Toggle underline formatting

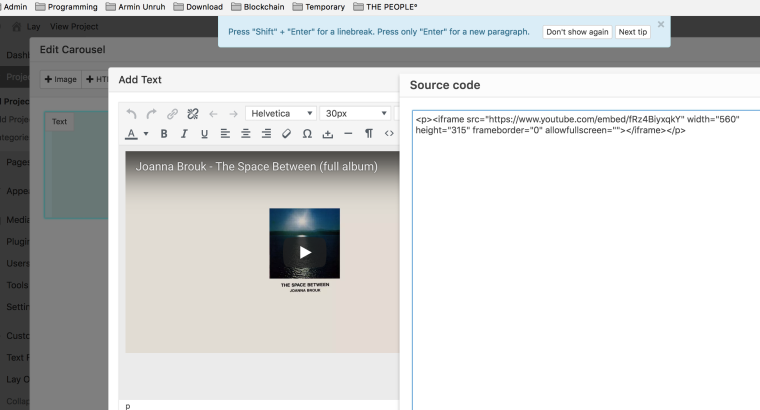(204, 134)
